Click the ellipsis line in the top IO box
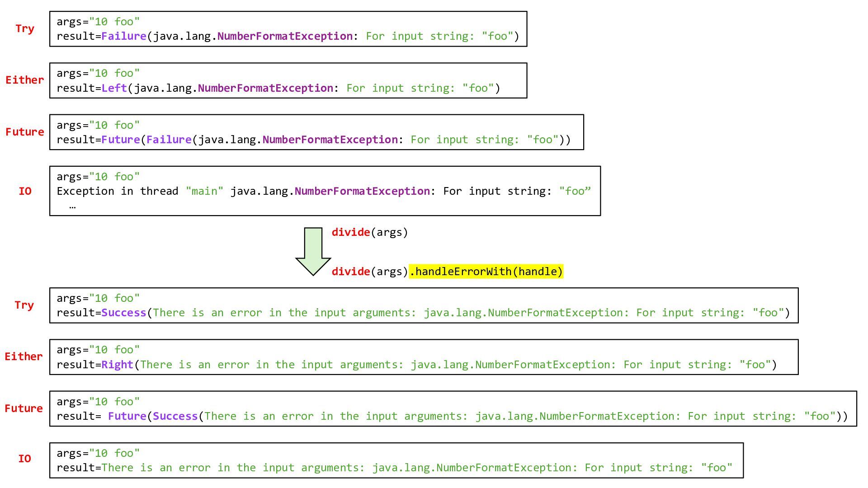This screenshot has width=868, height=488. click(x=72, y=207)
